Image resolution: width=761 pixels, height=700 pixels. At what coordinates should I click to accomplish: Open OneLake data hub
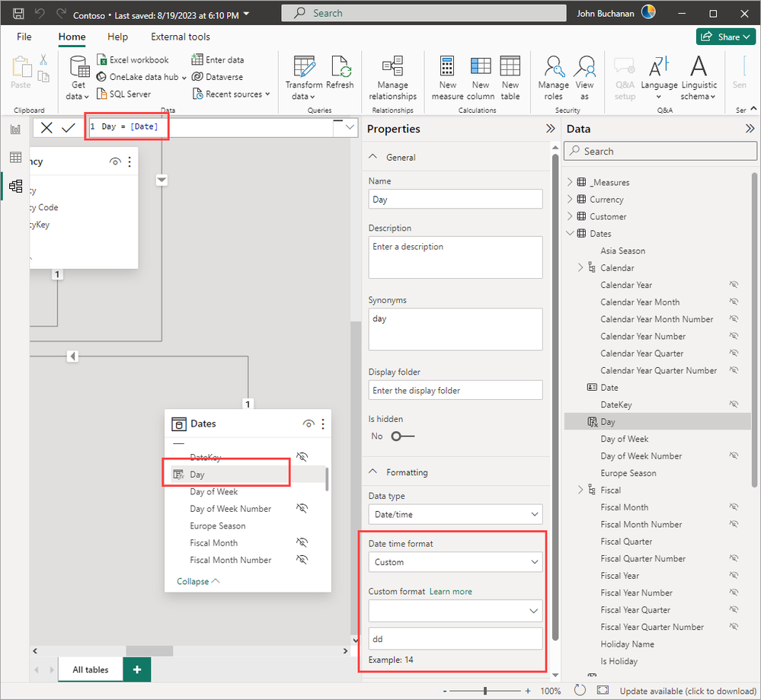[141, 77]
